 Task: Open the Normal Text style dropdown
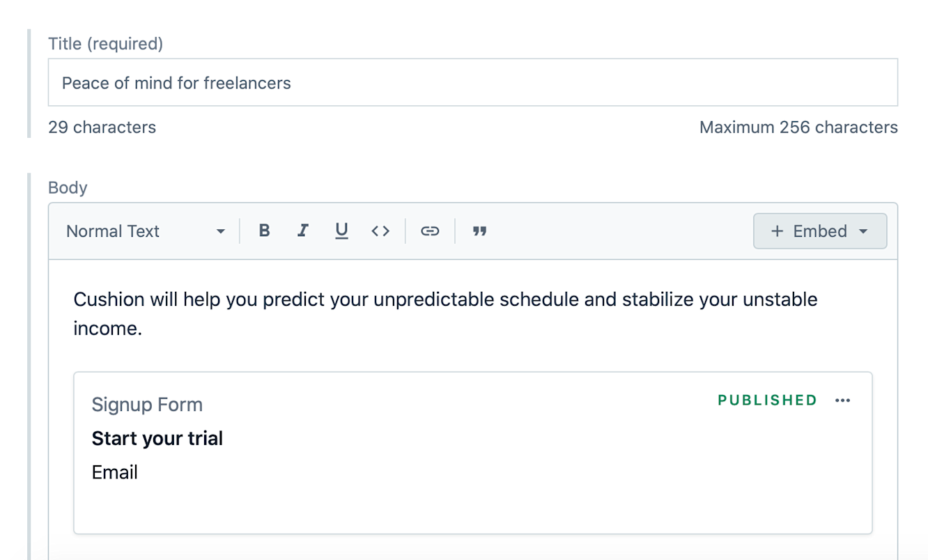146,231
